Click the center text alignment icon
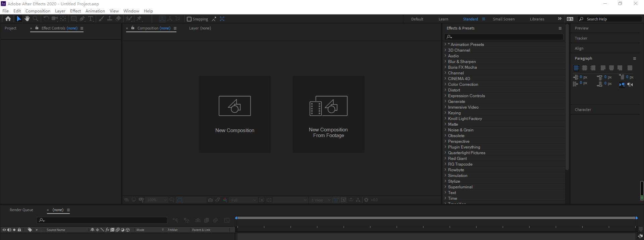Image resolution: width=644 pixels, height=240 pixels. (585, 68)
